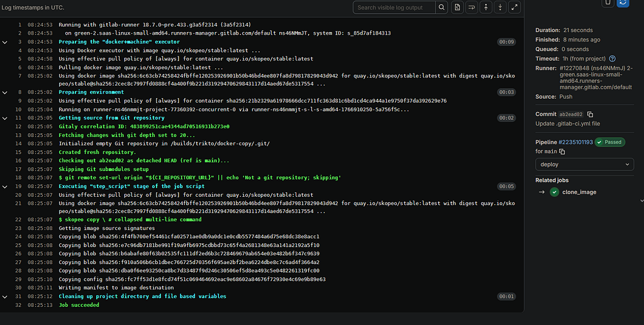
Task: Click the Copying config sha256 log line
Action: (192, 280)
